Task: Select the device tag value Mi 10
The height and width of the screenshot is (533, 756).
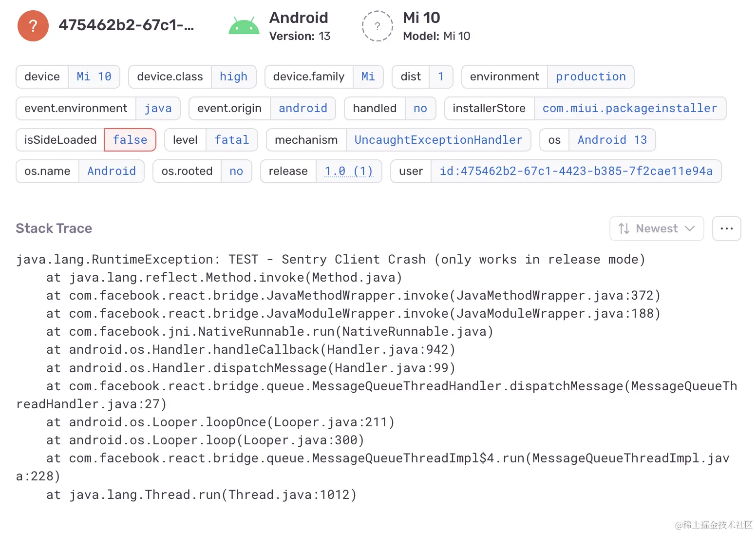Action: (x=94, y=76)
